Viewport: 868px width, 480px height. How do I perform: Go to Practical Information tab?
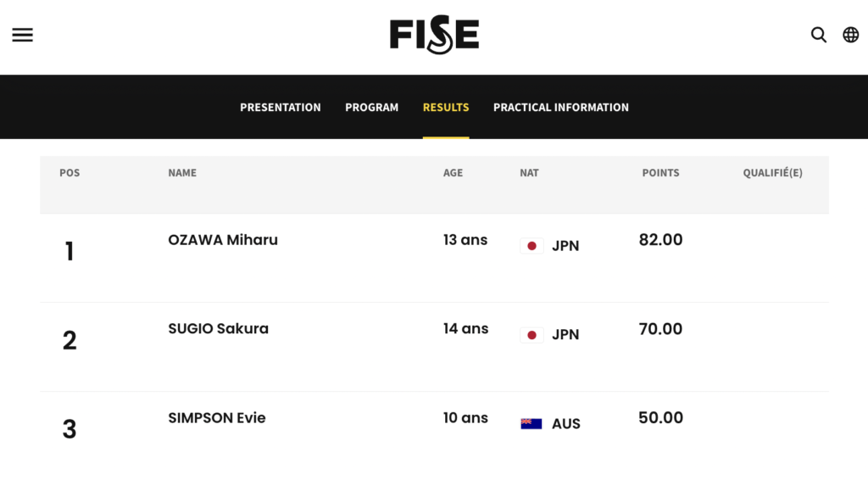point(561,108)
